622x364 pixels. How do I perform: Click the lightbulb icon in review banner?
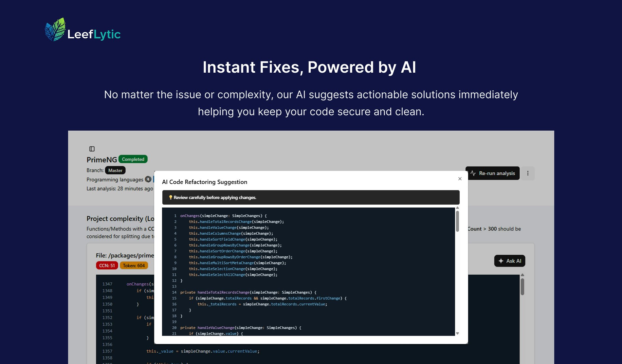[x=171, y=197]
